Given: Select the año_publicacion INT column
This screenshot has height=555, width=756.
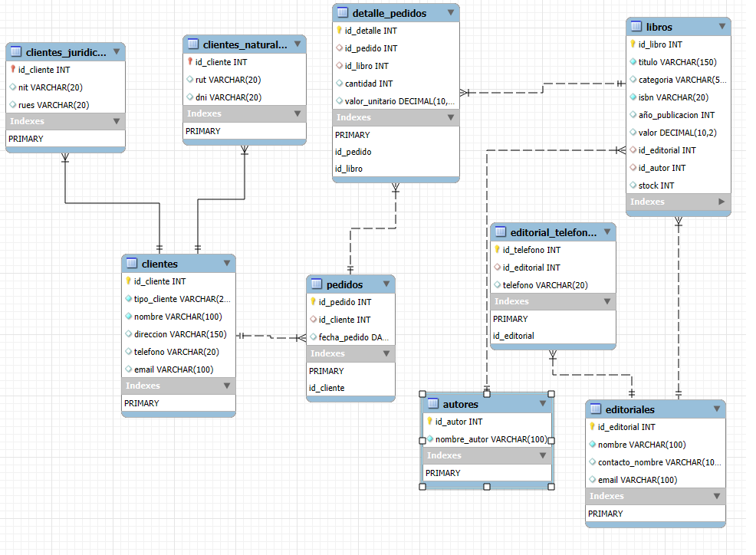Looking at the screenshot, I should [x=679, y=115].
